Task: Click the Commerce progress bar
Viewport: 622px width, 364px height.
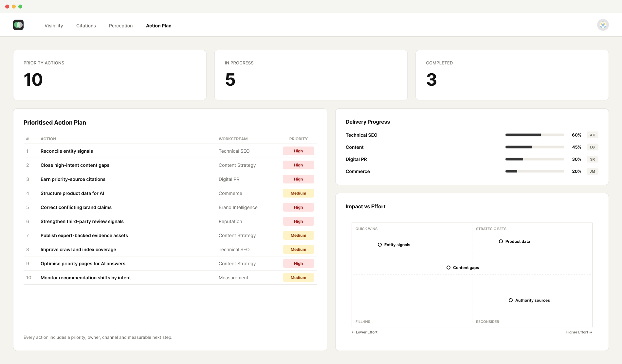Action: point(535,171)
